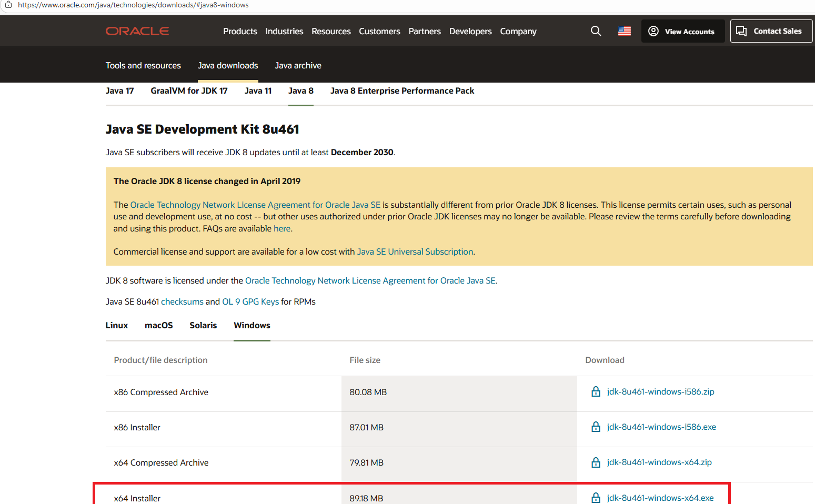Switch to Java archive tab
Image resolution: width=815 pixels, height=504 pixels.
(298, 65)
